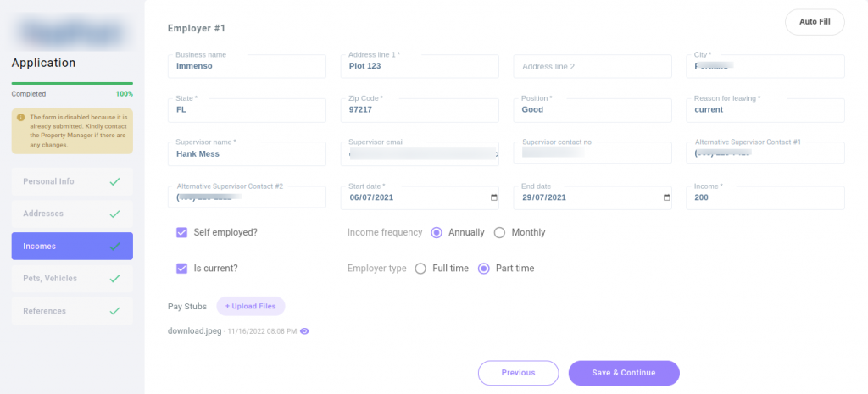Viewport: 868px width, 394px height.
Task: Select Monthly income frequency
Action: 499,232
